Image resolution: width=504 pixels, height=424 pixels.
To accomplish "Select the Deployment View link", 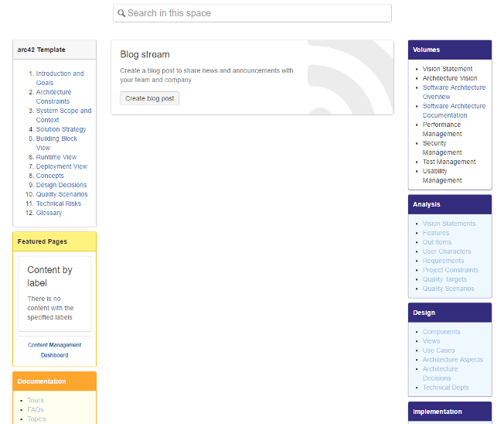I will click(62, 166).
